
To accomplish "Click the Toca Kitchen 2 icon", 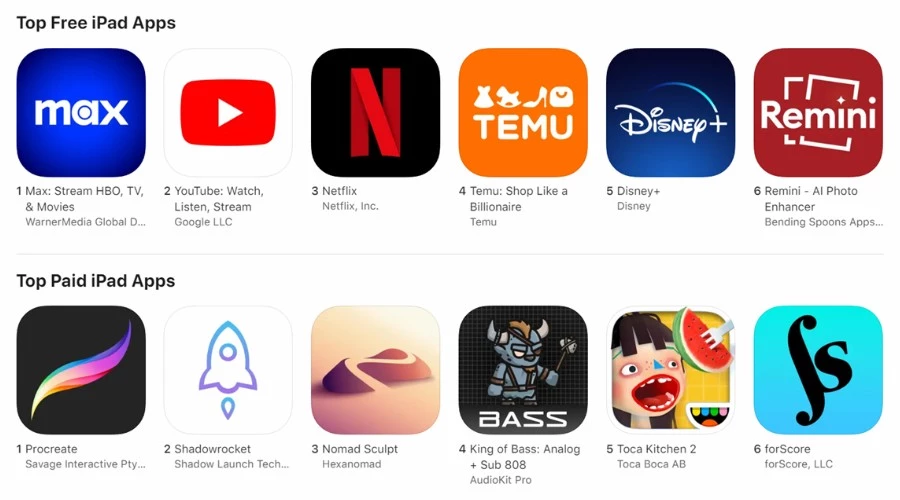I will pyautogui.click(x=670, y=370).
